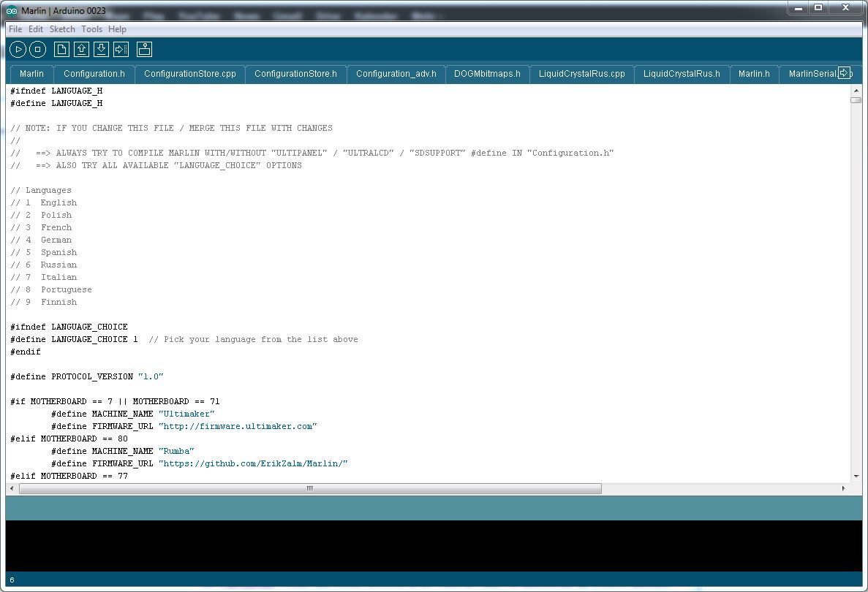The image size is (868, 592).
Task: Click the horizontal scrollbar right arrow
Action: point(843,488)
